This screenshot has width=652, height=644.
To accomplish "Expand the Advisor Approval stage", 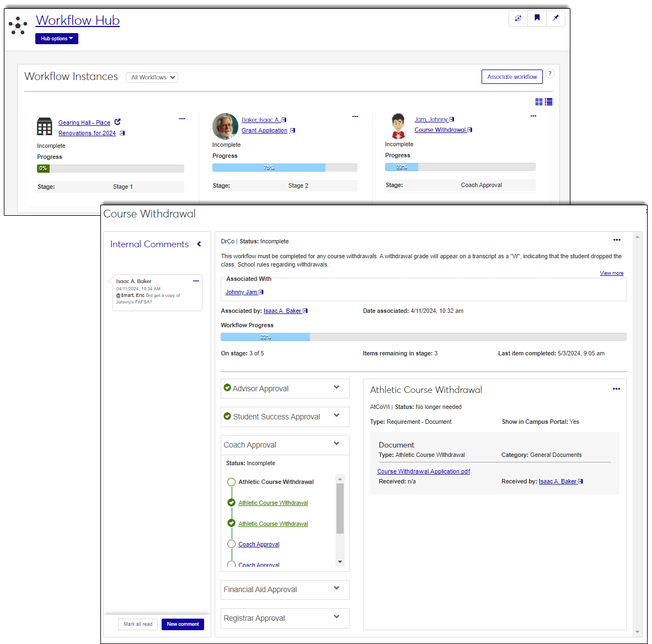I will tap(336, 387).
